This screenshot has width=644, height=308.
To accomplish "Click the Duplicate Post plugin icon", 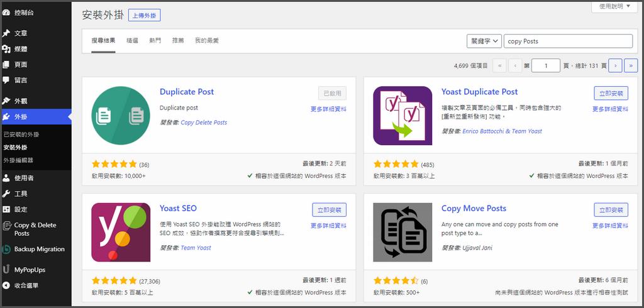I will (x=121, y=116).
